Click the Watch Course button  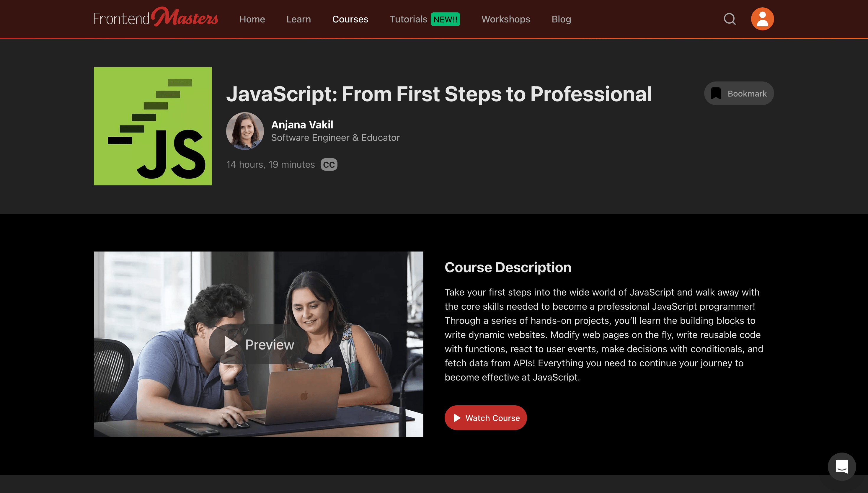click(486, 418)
